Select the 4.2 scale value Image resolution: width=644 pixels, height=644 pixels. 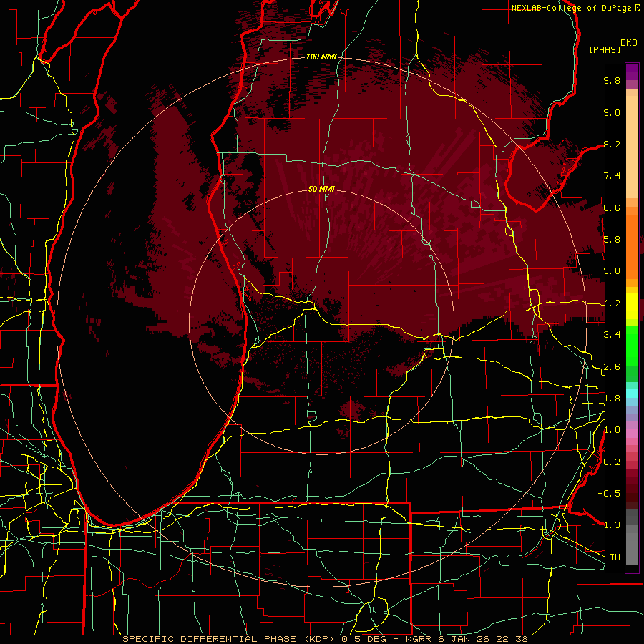point(612,303)
